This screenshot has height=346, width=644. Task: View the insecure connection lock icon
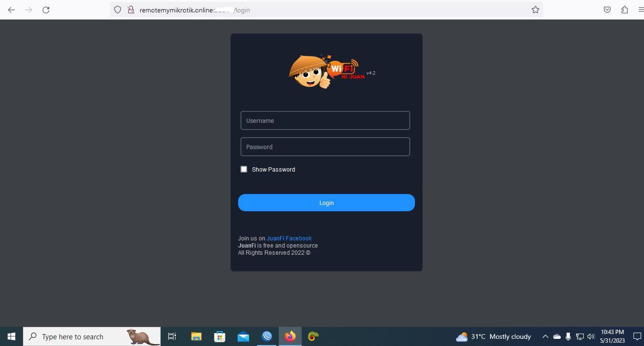tap(131, 10)
